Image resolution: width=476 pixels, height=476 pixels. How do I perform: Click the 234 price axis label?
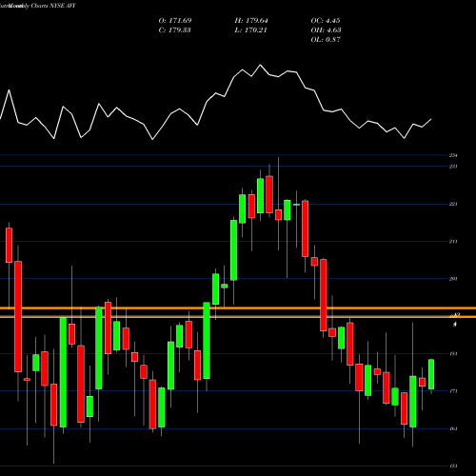(x=453, y=155)
